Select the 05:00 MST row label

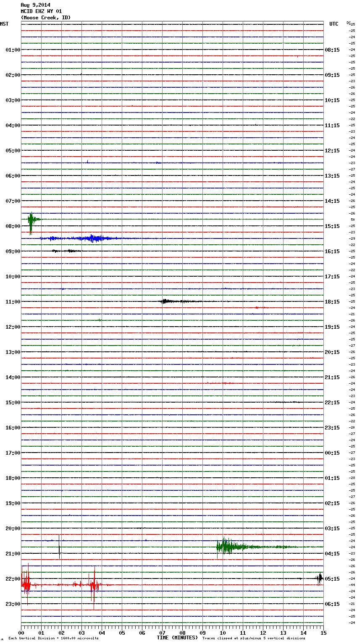(13, 151)
